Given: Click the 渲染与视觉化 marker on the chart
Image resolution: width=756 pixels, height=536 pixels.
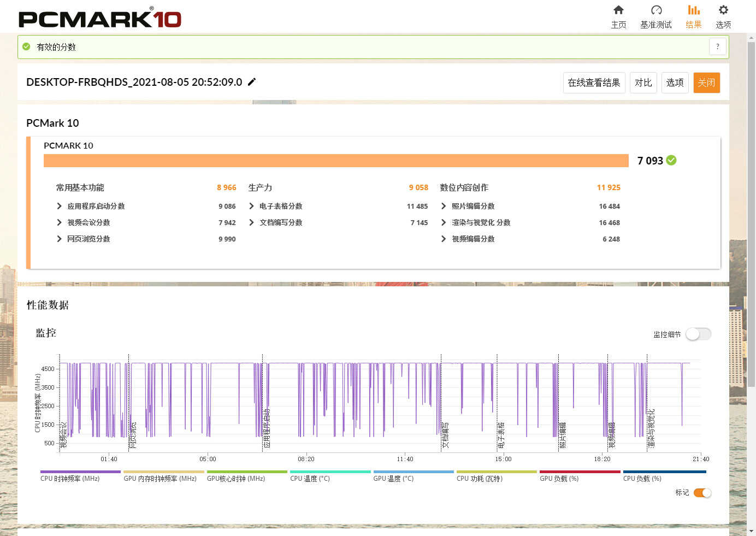Looking at the screenshot, I should [651, 428].
